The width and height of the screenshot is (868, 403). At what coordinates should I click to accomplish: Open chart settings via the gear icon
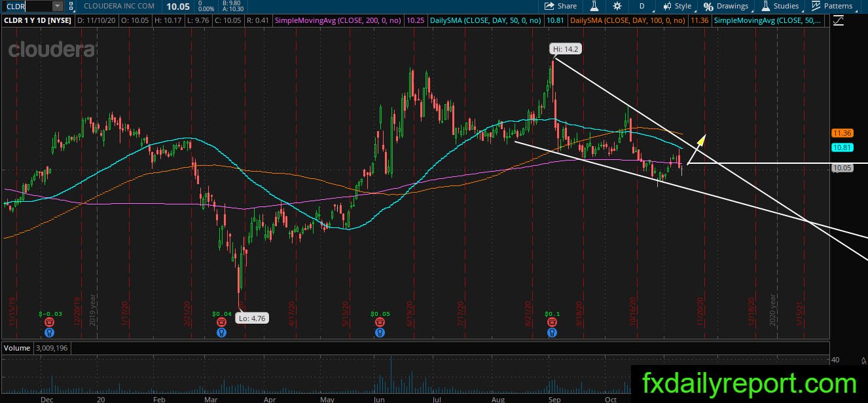pos(617,6)
